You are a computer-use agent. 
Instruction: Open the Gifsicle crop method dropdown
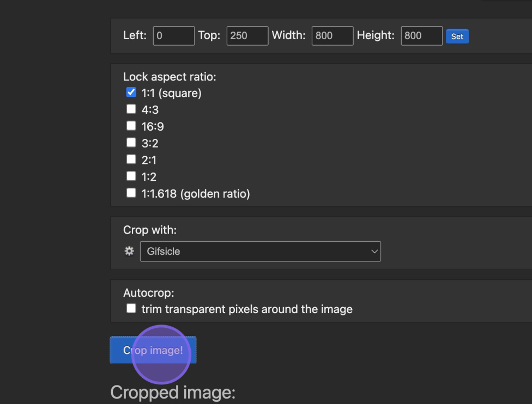click(x=260, y=252)
